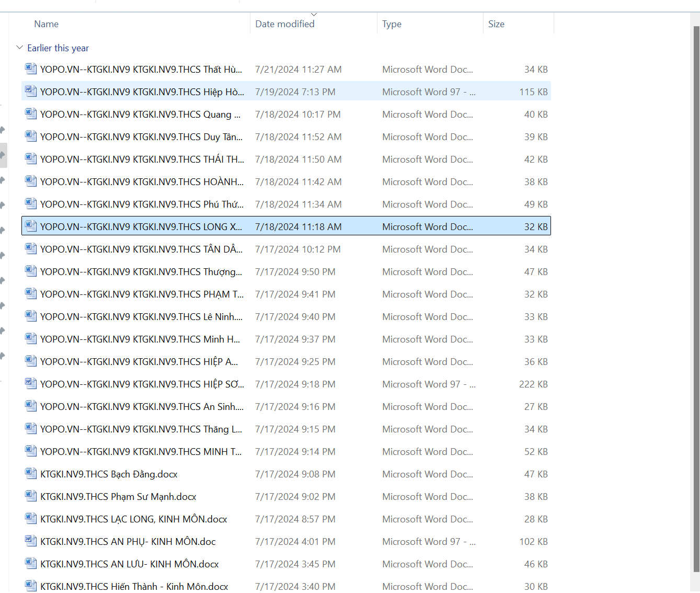700x593 pixels.
Task: Click the 102 KB size cell
Action: [x=533, y=542]
